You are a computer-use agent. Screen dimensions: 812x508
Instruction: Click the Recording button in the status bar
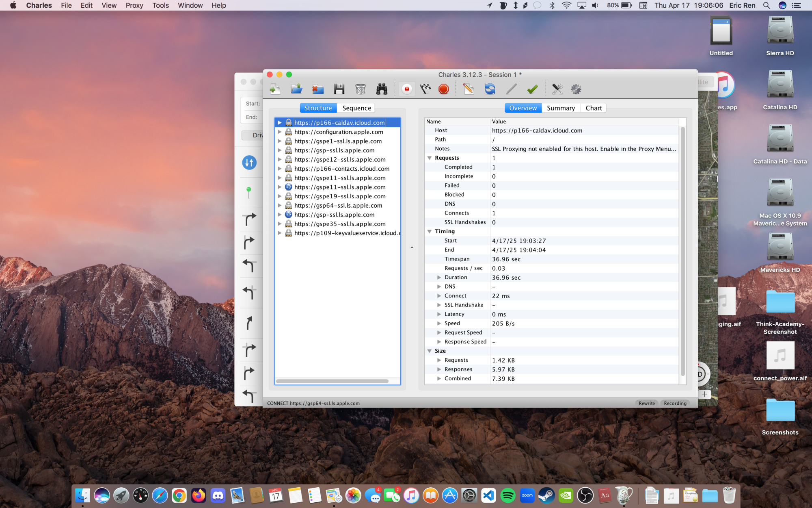click(x=675, y=403)
